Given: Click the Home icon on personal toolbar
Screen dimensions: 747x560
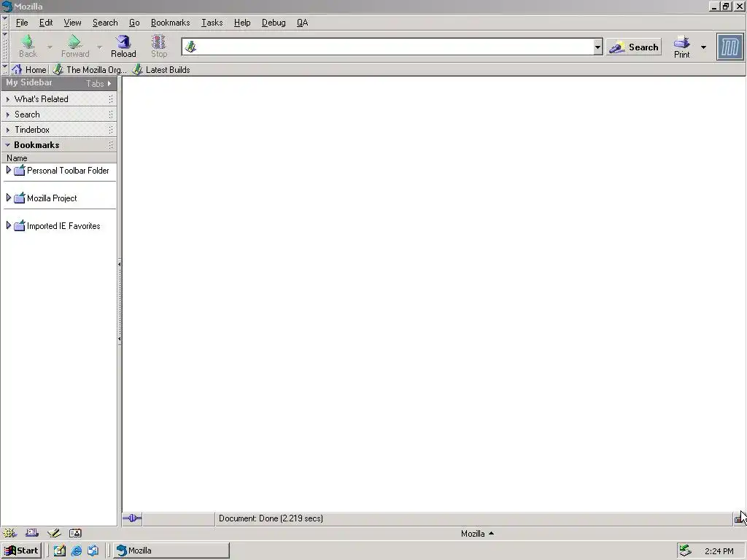Looking at the screenshot, I should coord(18,69).
